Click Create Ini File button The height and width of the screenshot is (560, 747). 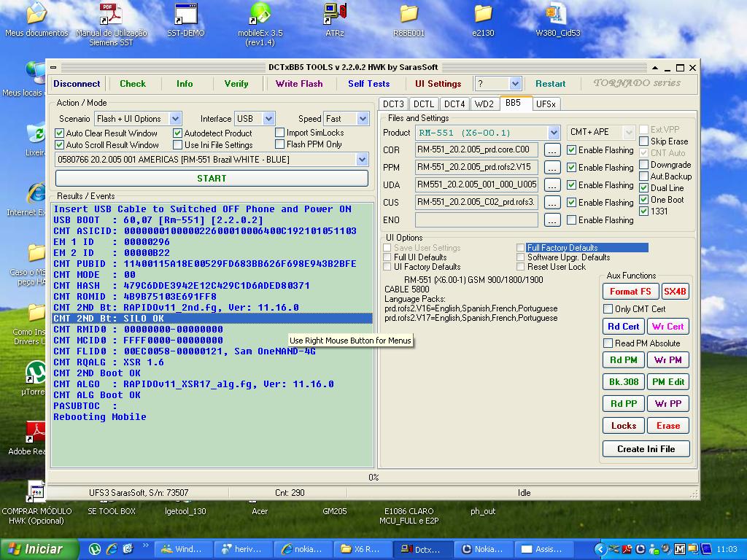click(646, 448)
